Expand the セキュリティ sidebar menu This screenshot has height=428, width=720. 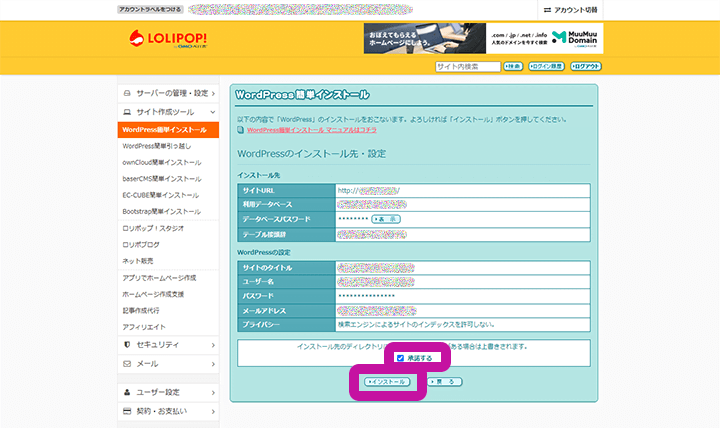point(167,345)
